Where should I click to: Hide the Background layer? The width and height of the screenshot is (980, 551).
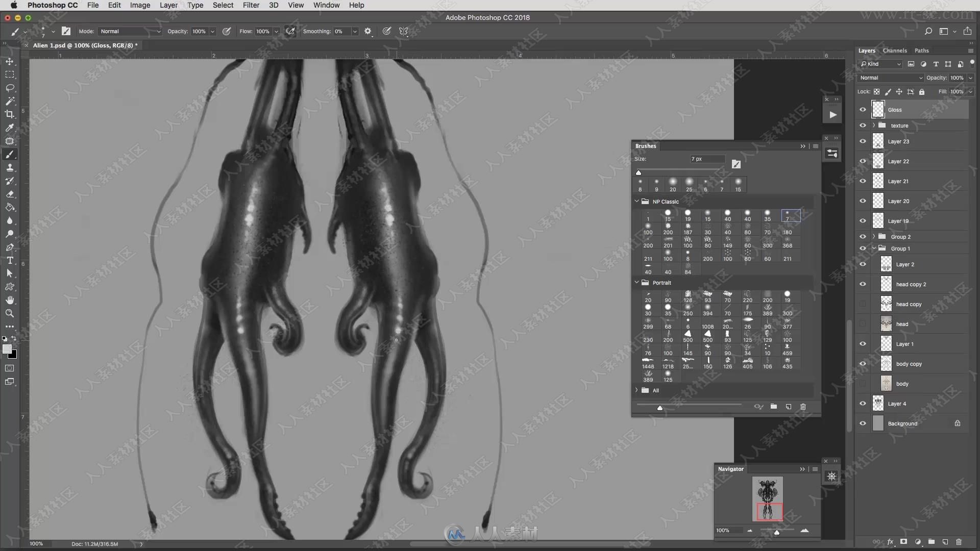point(863,423)
